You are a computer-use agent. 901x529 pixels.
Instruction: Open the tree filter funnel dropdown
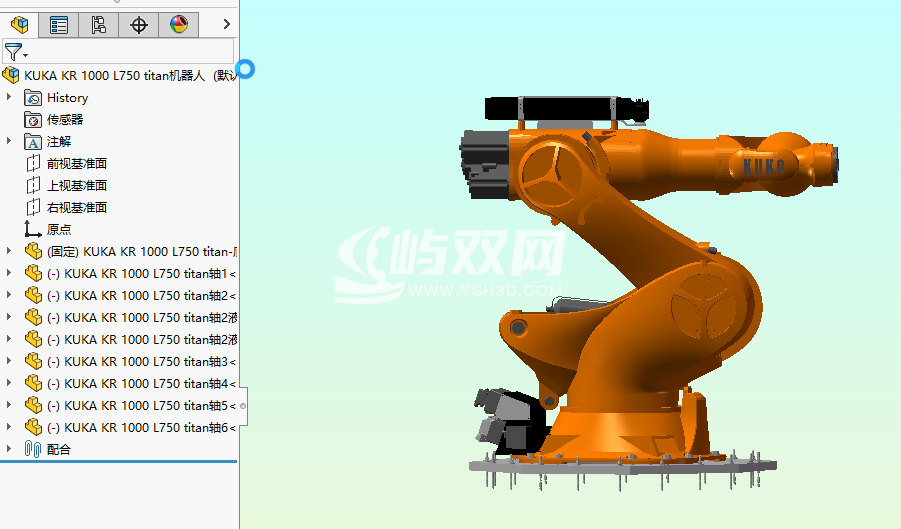click(x=15, y=52)
